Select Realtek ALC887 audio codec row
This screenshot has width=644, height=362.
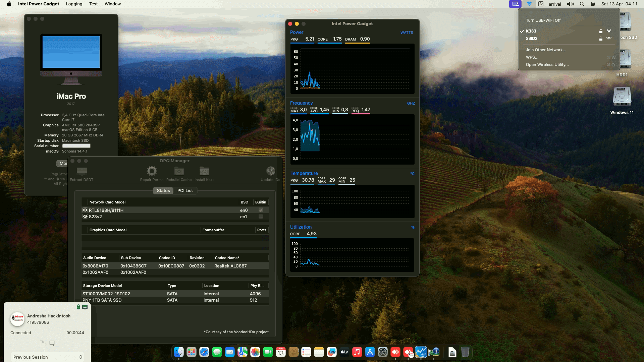click(175, 266)
